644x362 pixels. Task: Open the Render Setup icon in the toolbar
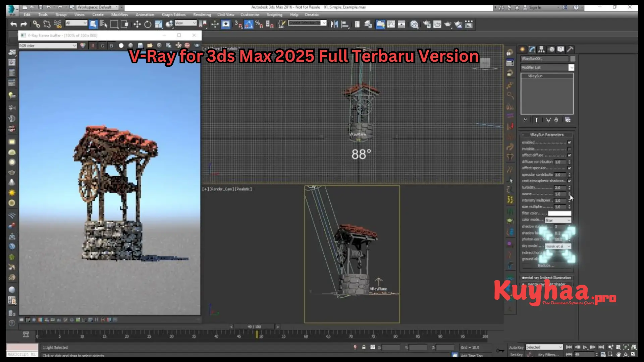pos(427,24)
